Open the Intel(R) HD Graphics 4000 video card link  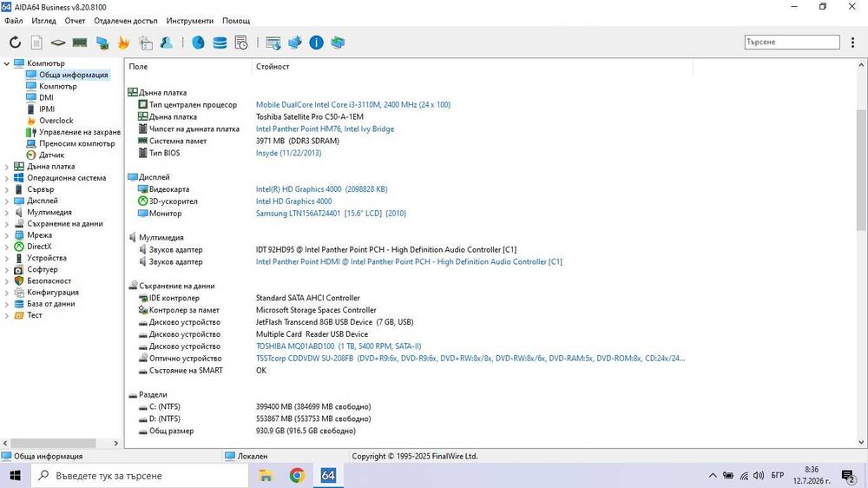click(321, 189)
